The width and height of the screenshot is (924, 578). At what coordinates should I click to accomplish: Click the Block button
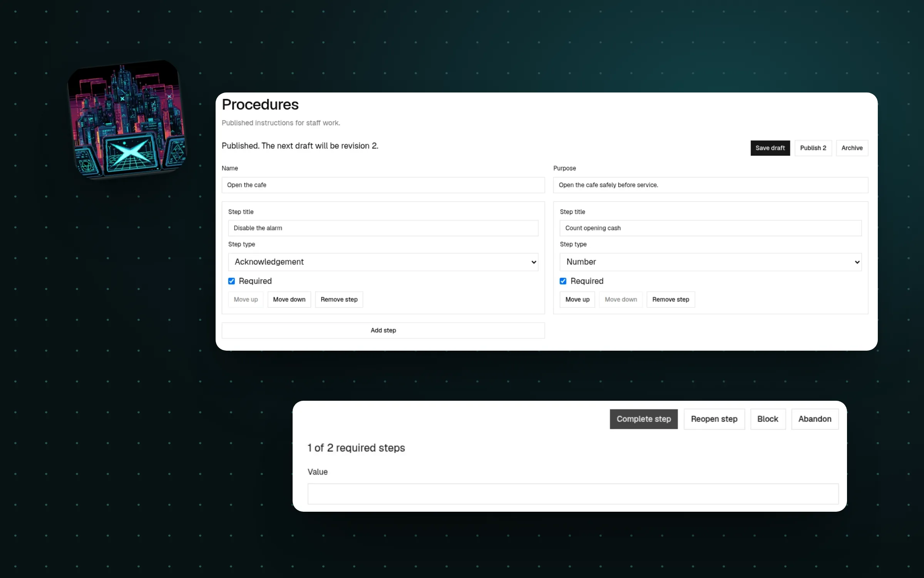(x=768, y=419)
